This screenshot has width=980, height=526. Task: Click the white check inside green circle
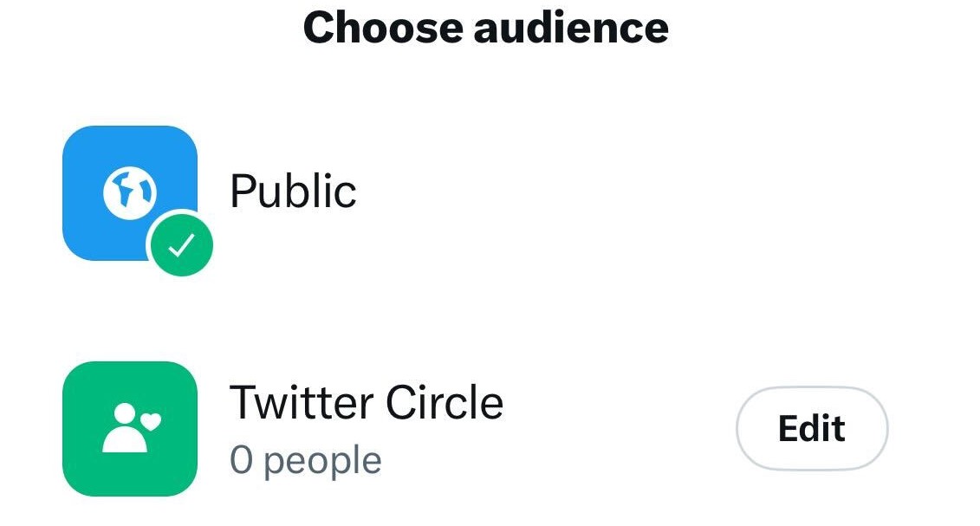click(x=181, y=245)
